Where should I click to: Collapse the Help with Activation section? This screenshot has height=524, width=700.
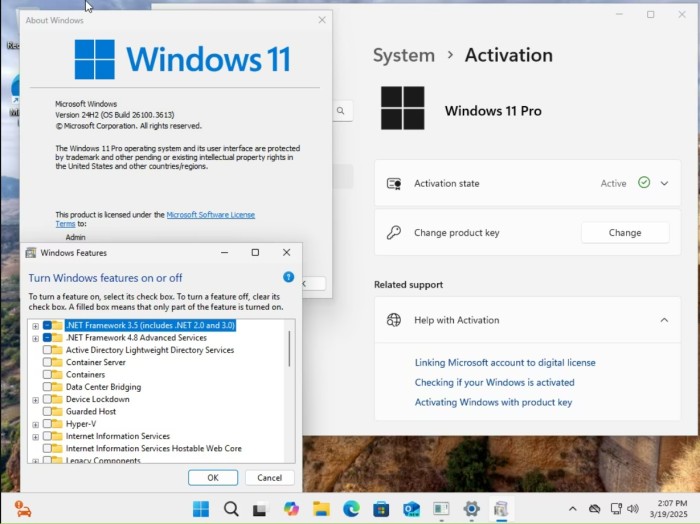(x=664, y=320)
